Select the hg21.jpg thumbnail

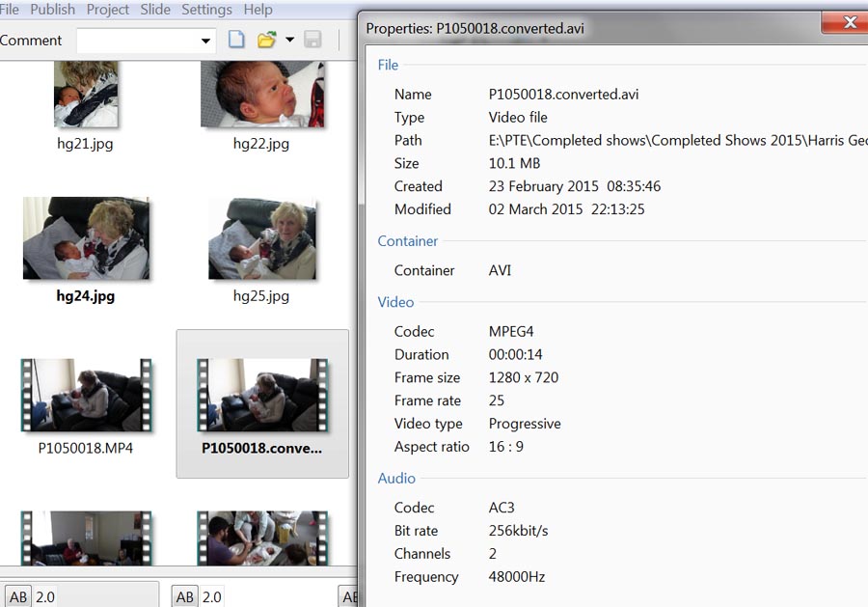pos(86,96)
